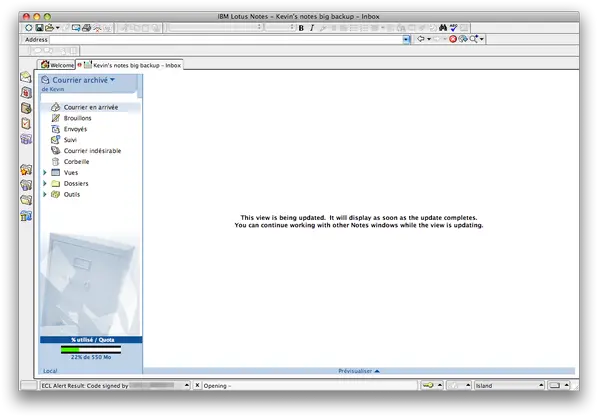Open the Brouillons drafts folder

click(77, 118)
